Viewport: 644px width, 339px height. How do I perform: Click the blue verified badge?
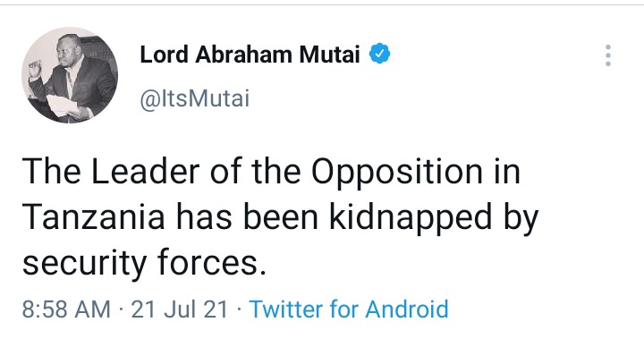pyautogui.click(x=380, y=54)
